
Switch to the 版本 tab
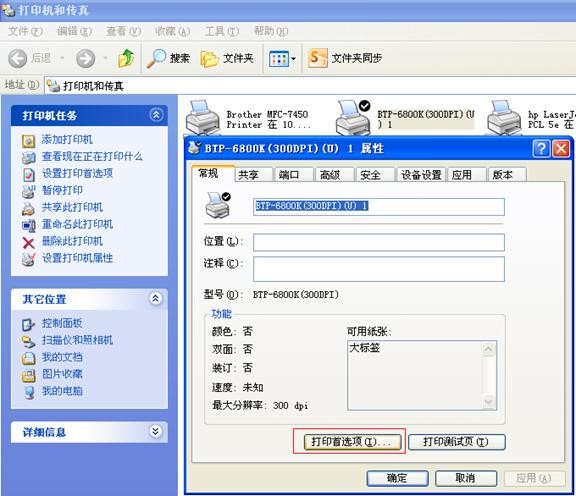508,175
